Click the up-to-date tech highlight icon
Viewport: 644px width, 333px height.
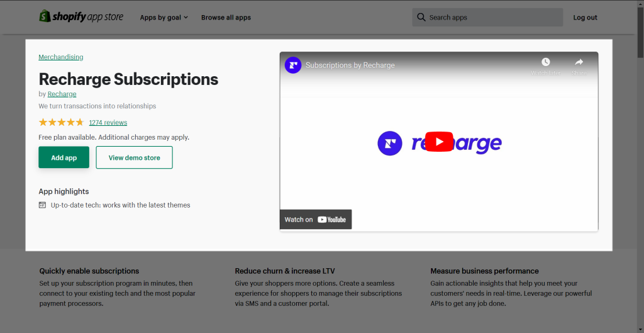click(42, 205)
